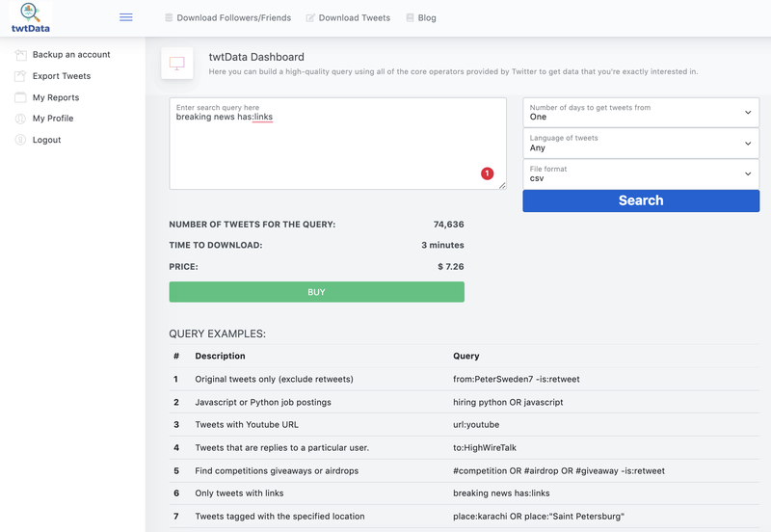The width and height of the screenshot is (771, 532).
Task: Open Download Followers/Friends menu
Action: coord(233,17)
